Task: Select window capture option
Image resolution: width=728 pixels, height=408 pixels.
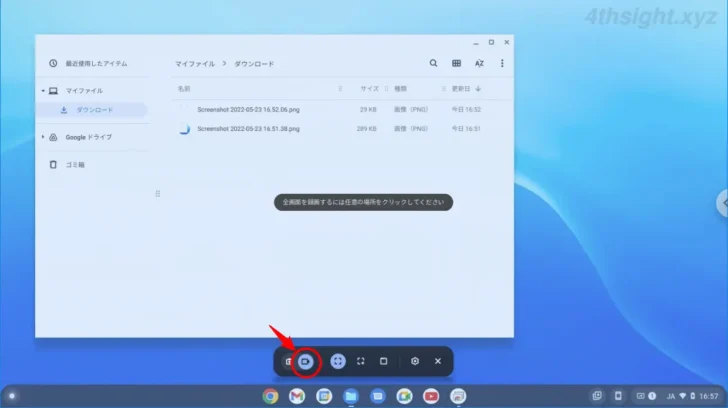Action: click(384, 361)
